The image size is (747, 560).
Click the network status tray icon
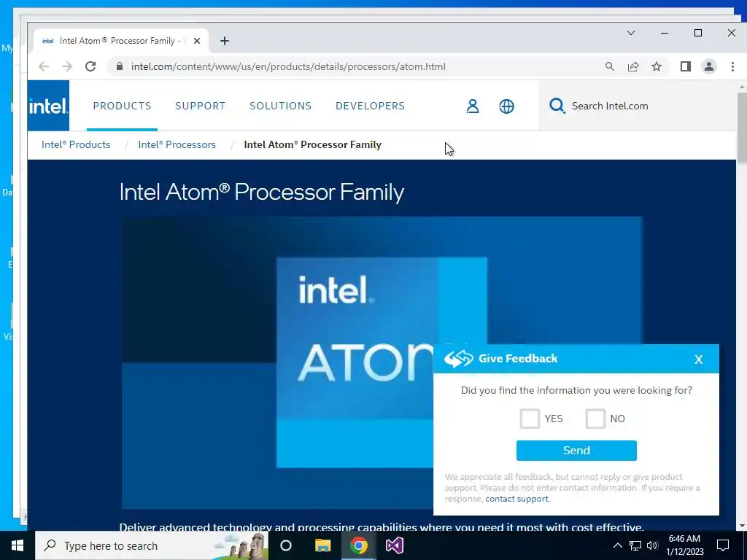635,545
